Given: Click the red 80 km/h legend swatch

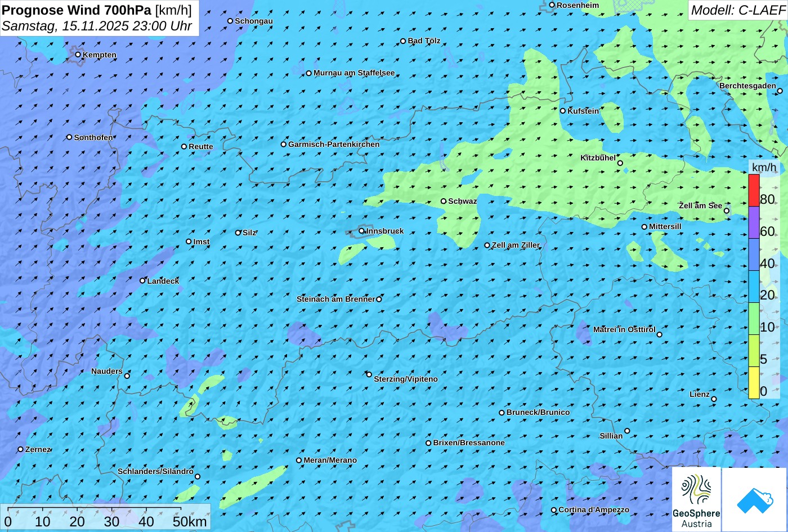Looking at the screenshot, I should (754, 191).
